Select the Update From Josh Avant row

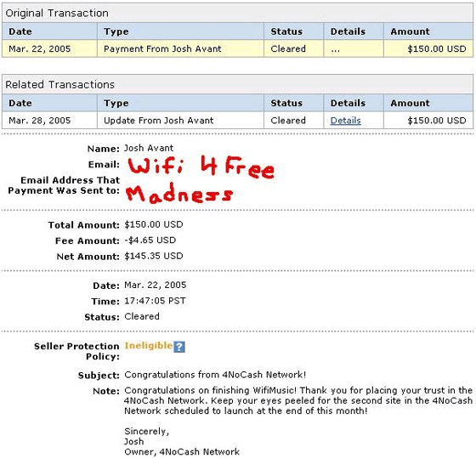pos(237,121)
